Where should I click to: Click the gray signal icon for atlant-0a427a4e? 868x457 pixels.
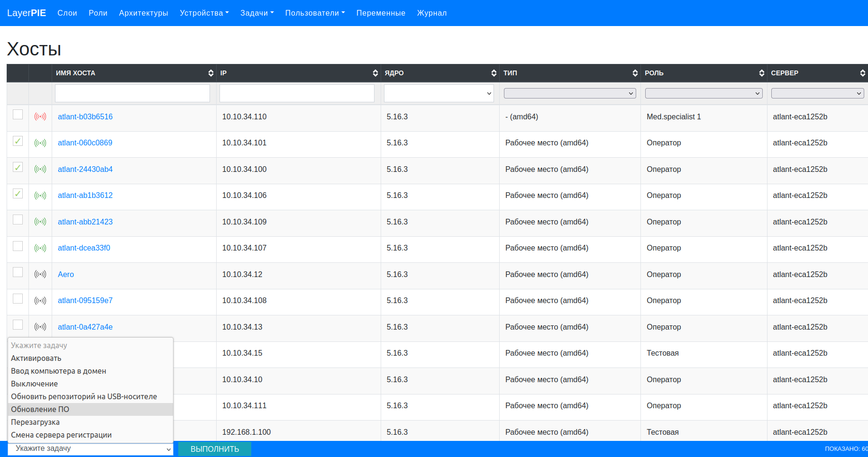click(40, 327)
